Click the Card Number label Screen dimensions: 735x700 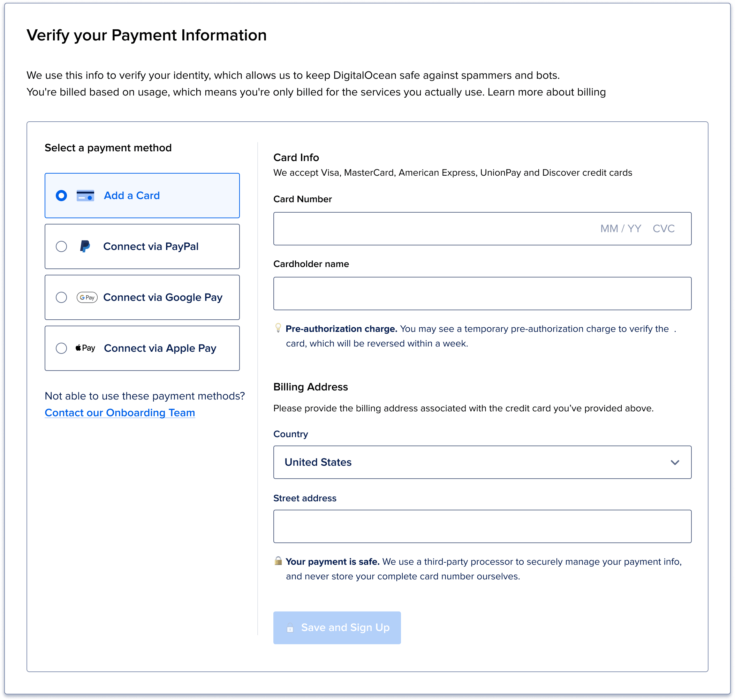302,199
